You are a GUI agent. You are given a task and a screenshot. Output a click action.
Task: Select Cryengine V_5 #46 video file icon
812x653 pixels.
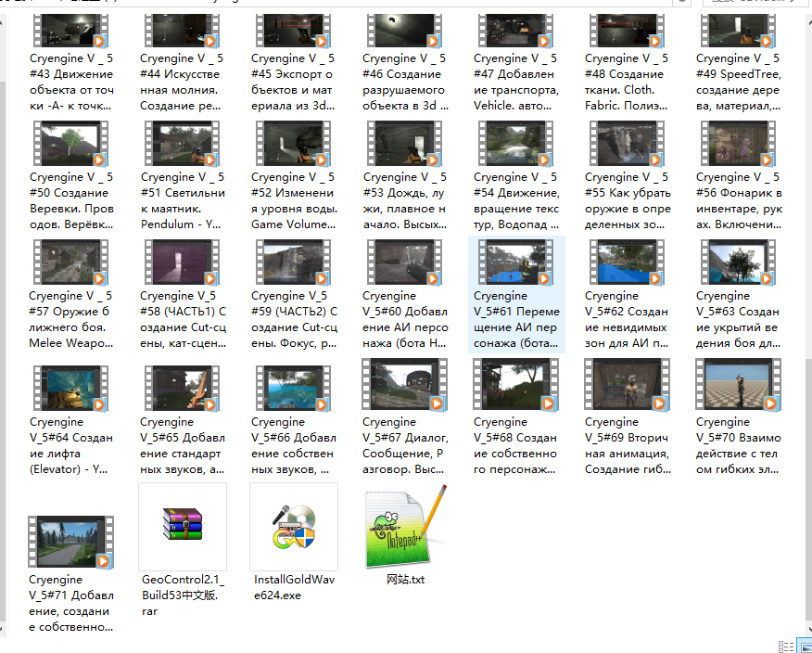tap(404, 31)
